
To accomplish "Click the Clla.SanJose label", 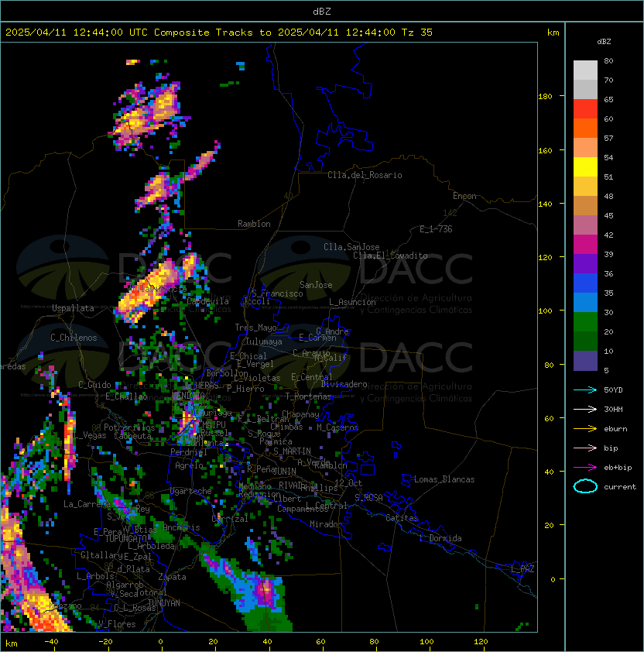I will coord(351,247).
